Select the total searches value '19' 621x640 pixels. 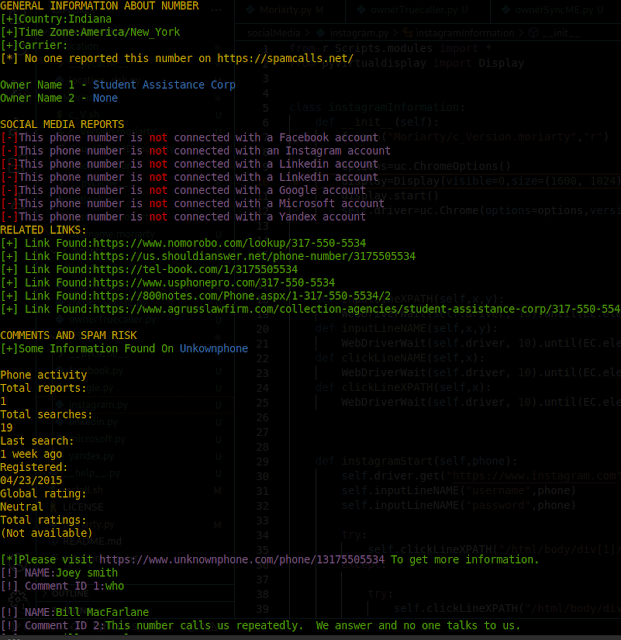coord(6,428)
